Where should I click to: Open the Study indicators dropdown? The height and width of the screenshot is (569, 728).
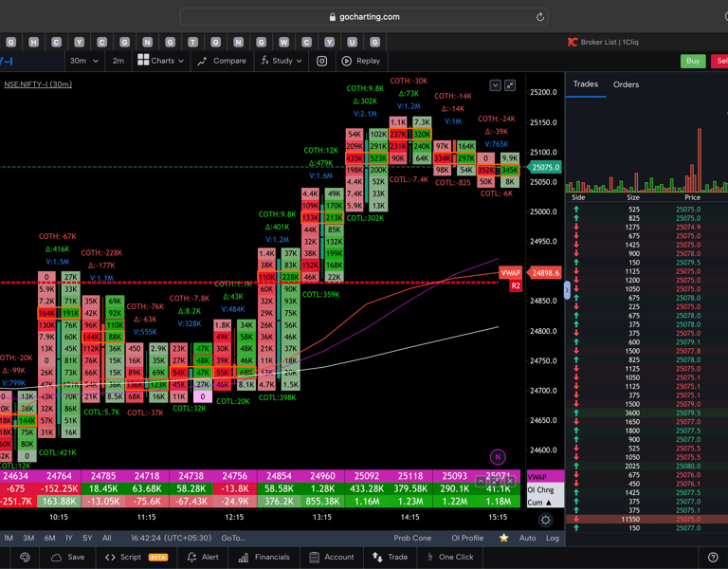click(282, 61)
